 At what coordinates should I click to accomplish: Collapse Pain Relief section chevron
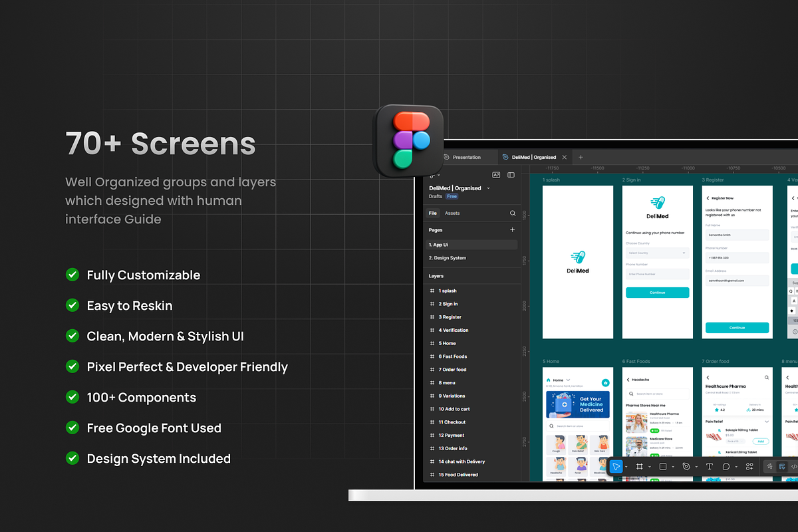click(x=767, y=422)
